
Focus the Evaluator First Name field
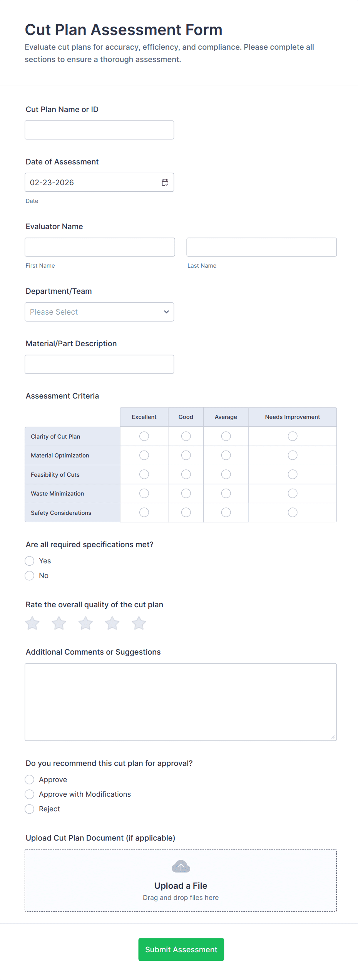(x=100, y=247)
